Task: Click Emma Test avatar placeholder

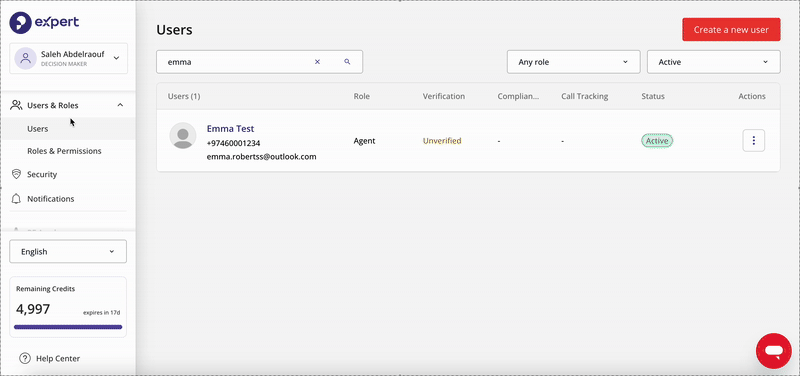Action: (x=183, y=136)
